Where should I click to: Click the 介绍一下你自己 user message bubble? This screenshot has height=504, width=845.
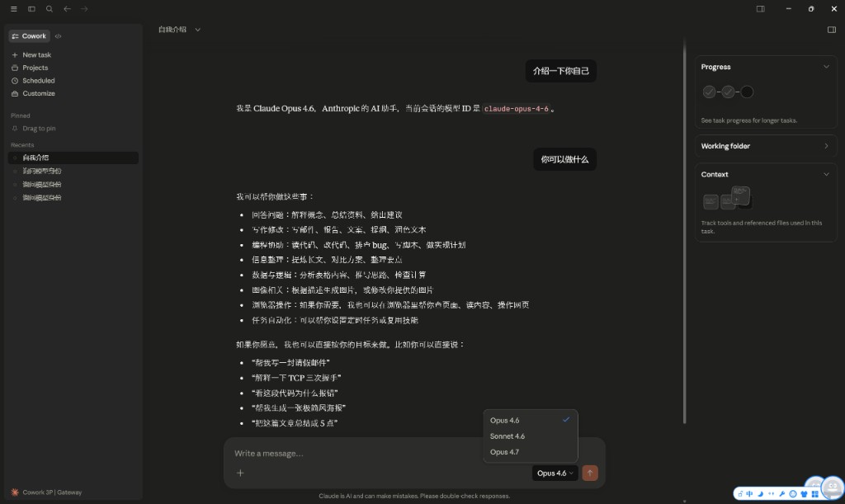click(561, 71)
